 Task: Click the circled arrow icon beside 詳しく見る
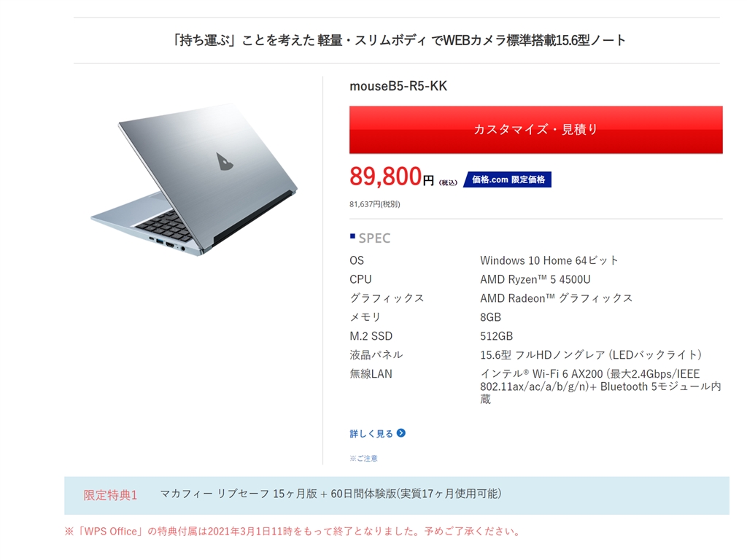point(401,433)
